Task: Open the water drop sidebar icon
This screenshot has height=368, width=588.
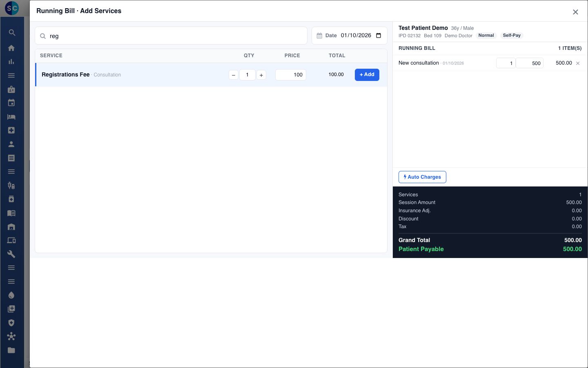Action: coord(11,295)
